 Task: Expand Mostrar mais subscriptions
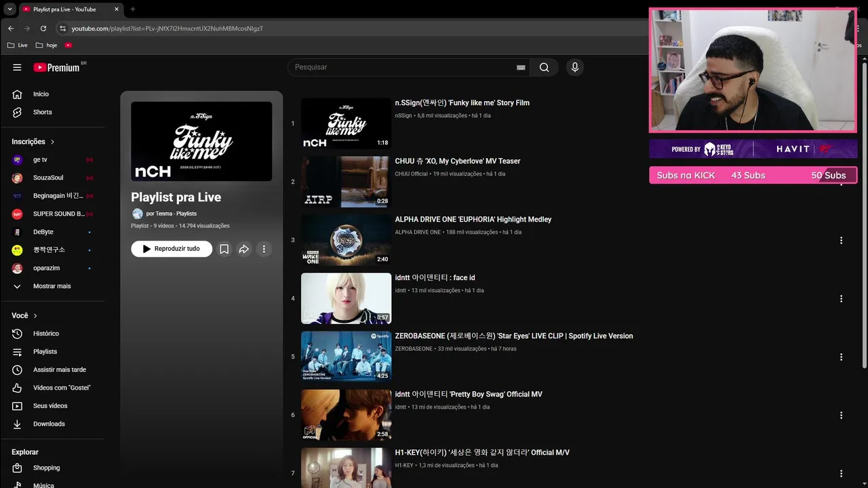(x=52, y=286)
